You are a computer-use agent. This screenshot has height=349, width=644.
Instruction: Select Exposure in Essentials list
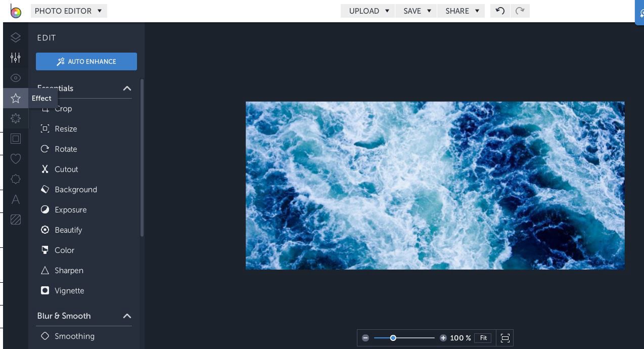tap(71, 209)
